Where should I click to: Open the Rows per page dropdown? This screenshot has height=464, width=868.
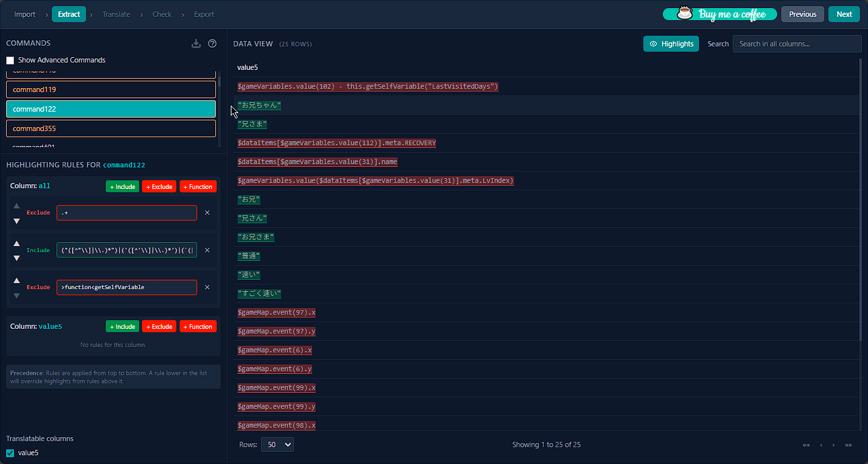click(x=277, y=444)
